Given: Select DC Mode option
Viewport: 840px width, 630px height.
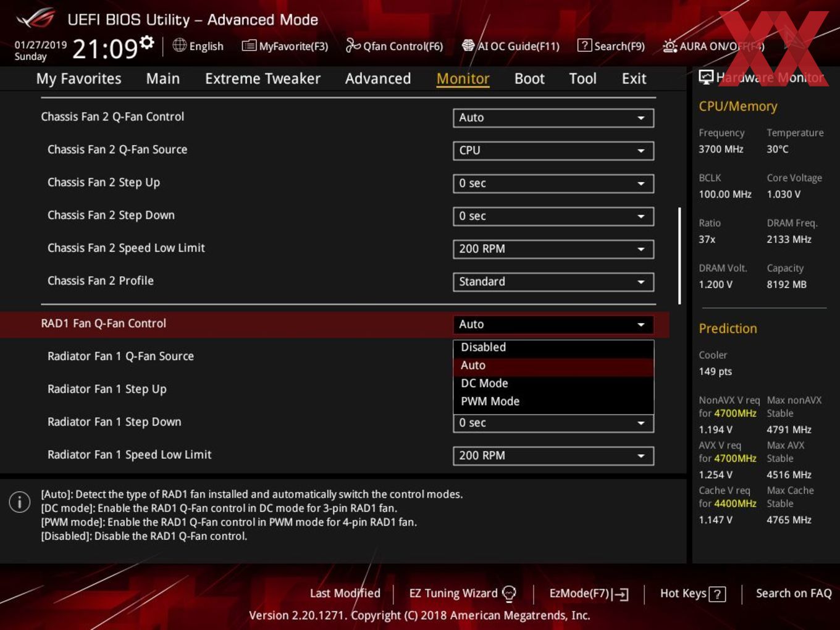Looking at the screenshot, I should click(553, 383).
